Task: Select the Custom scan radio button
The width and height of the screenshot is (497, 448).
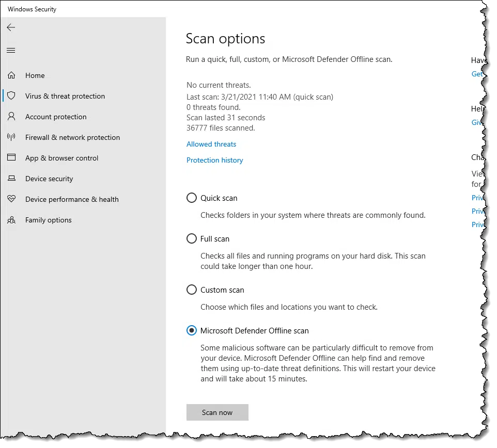Action: [192, 290]
